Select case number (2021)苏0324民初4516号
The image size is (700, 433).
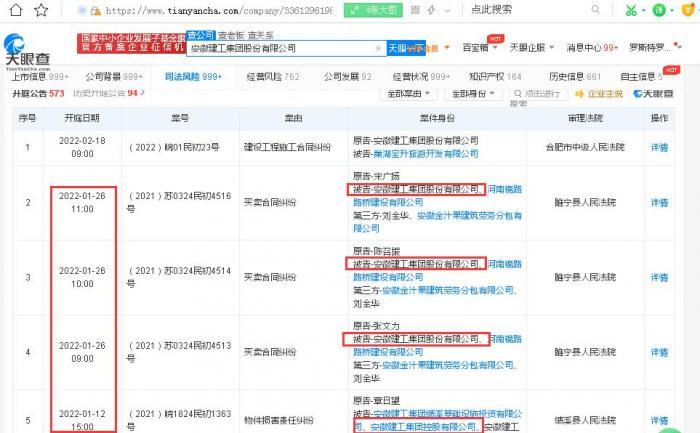180,202
